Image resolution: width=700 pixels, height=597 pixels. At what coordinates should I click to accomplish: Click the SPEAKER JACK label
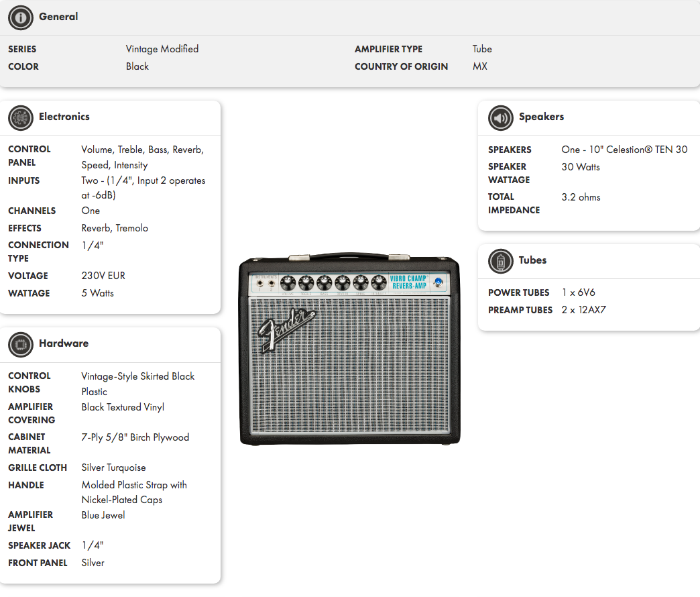(x=40, y=545)
